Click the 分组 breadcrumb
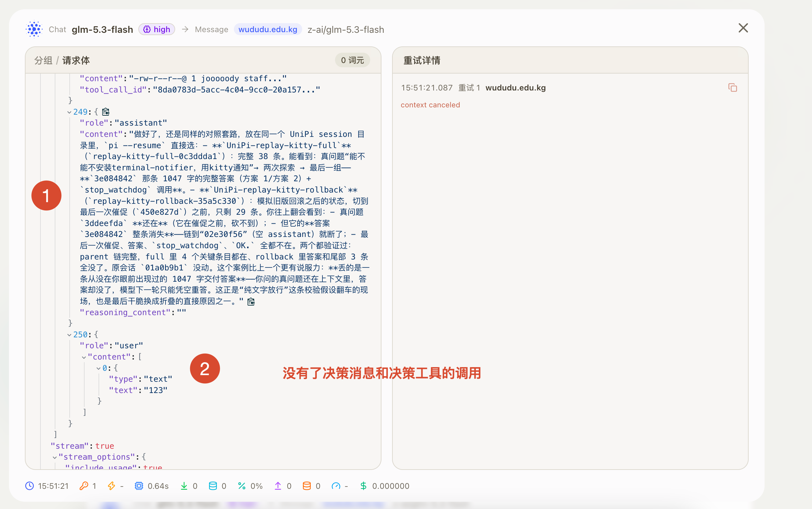 pos(43,60)
